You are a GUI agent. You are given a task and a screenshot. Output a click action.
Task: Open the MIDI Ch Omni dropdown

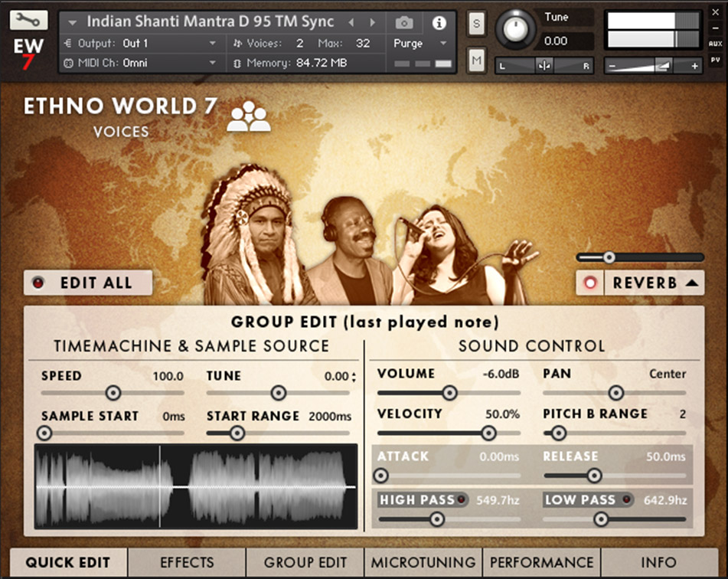click(x=212, y=63)
